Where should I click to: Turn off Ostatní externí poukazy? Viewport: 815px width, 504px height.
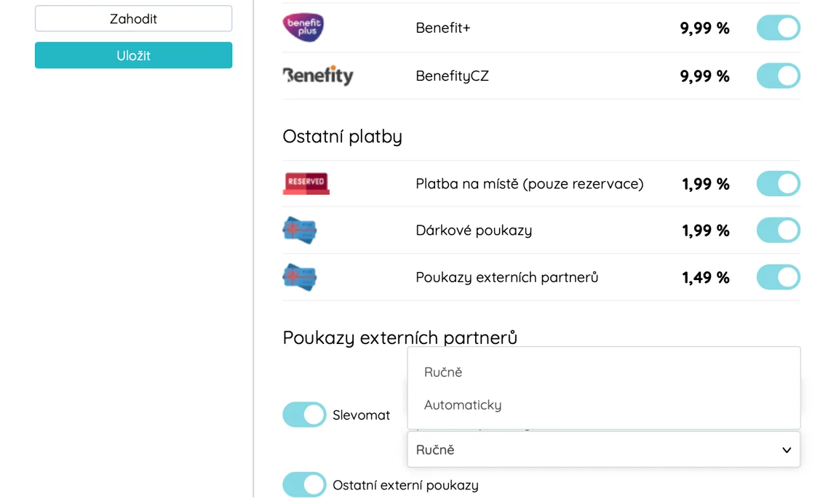(x=303, y=484)
